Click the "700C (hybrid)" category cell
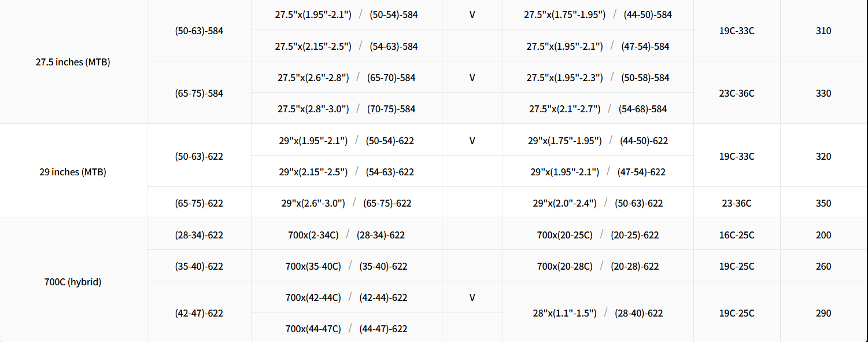Image resolution: width=868 pixels, height=342 pixels. (x=73, y=282)
